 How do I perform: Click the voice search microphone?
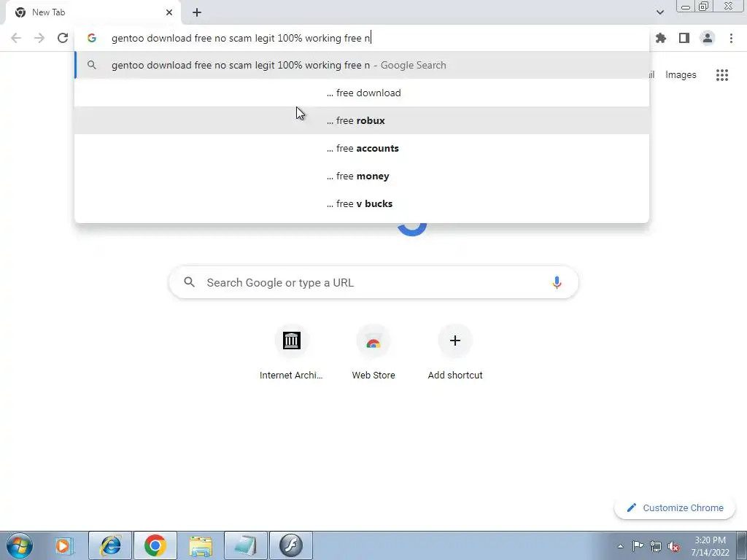click(x=557, y=282)
